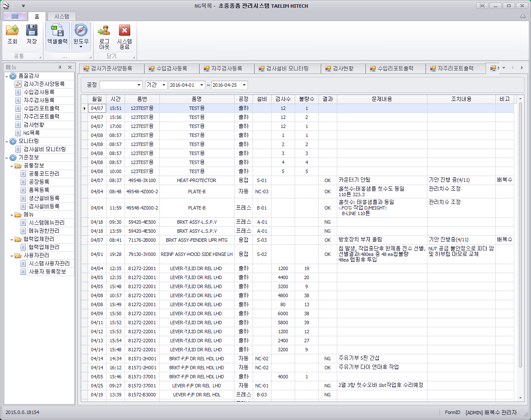Open 생산설비등록 in the tree
531x420 pixels.
44,198
